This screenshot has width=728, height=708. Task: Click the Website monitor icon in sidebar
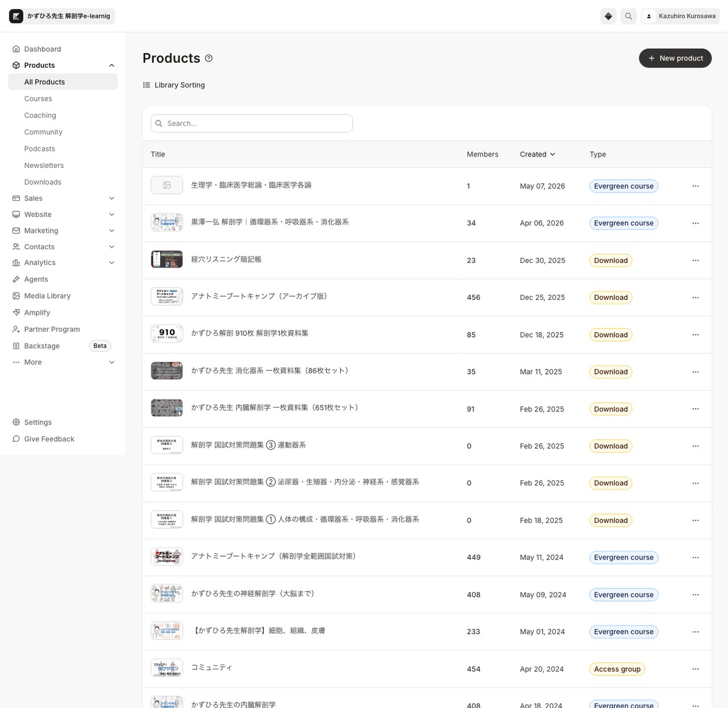pos(16,215)
